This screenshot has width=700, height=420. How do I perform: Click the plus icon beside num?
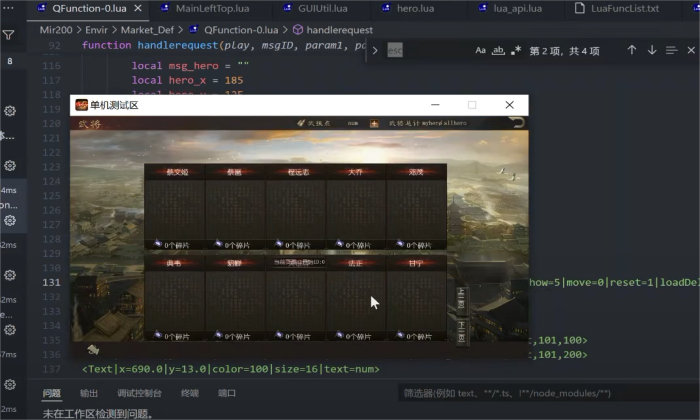point(374,124)
